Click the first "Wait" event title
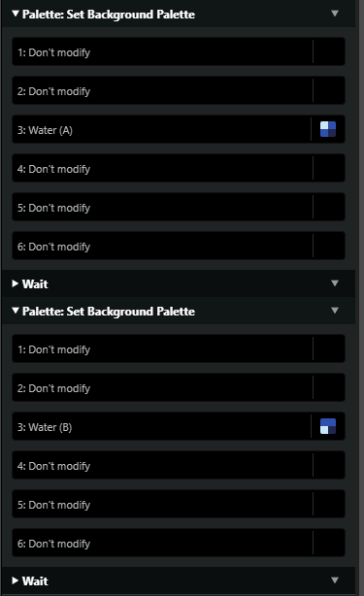The width and height of the screenshot is (364, 596). [35, 284]
